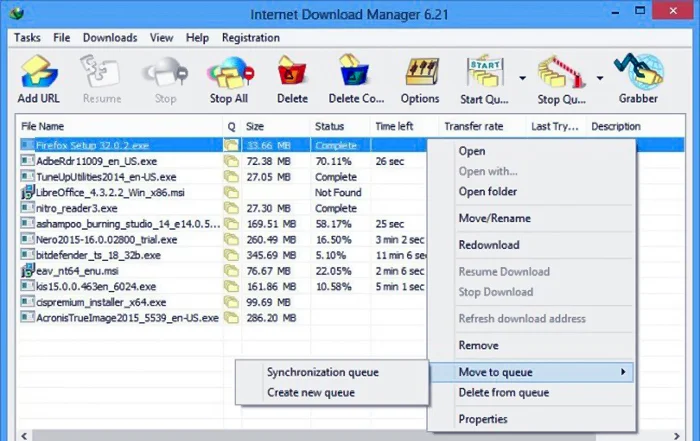Viewport: 700px width, 441px height.
Task: Click queue folder icon for AcronisTrueImage2015 row
Action: [231, 318]
